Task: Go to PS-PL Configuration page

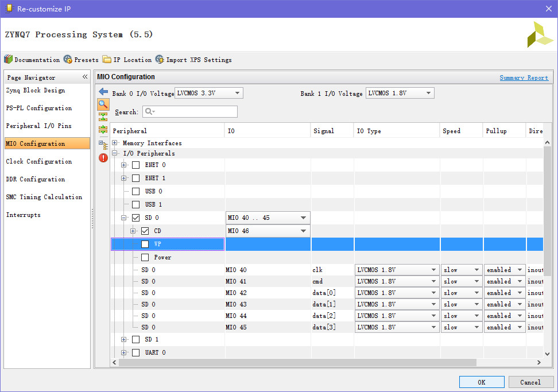Action: coord(39,108)
